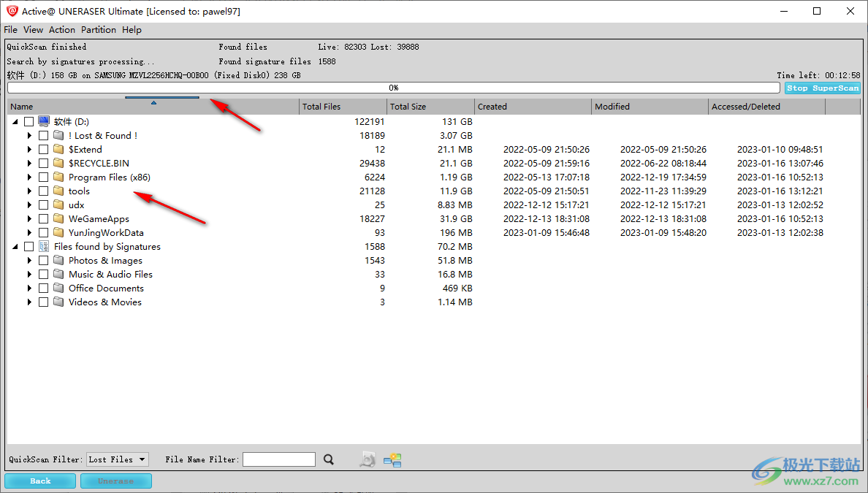The height and width of the screenshot is (493, 868).
Task: Collapse the D: drive tree node
Action: tap(15, 122)
